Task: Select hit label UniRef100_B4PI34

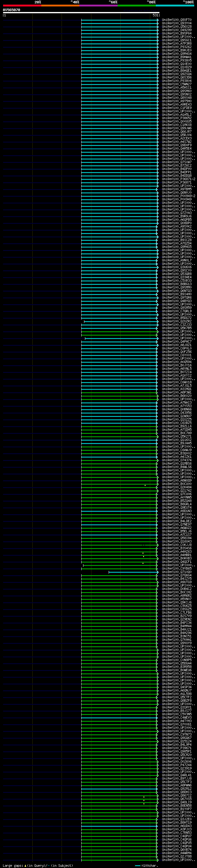Action: (177, 622)
